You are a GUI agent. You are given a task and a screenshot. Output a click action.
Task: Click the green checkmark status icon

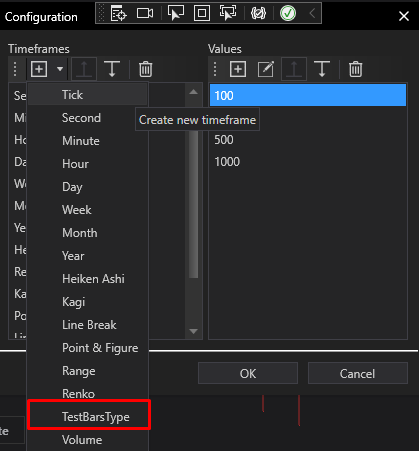tap(288, 13)
